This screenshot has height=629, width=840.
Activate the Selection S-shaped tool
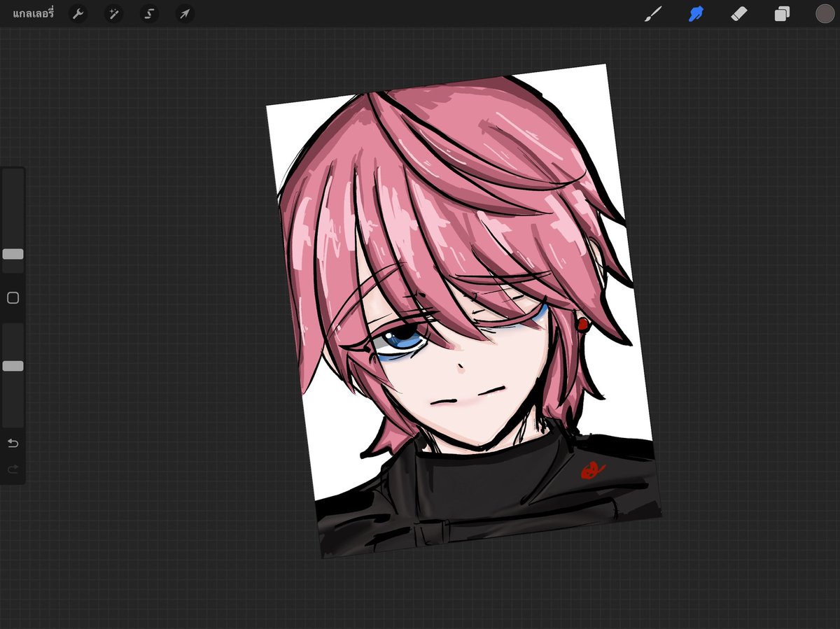click(x=149, y=13)
